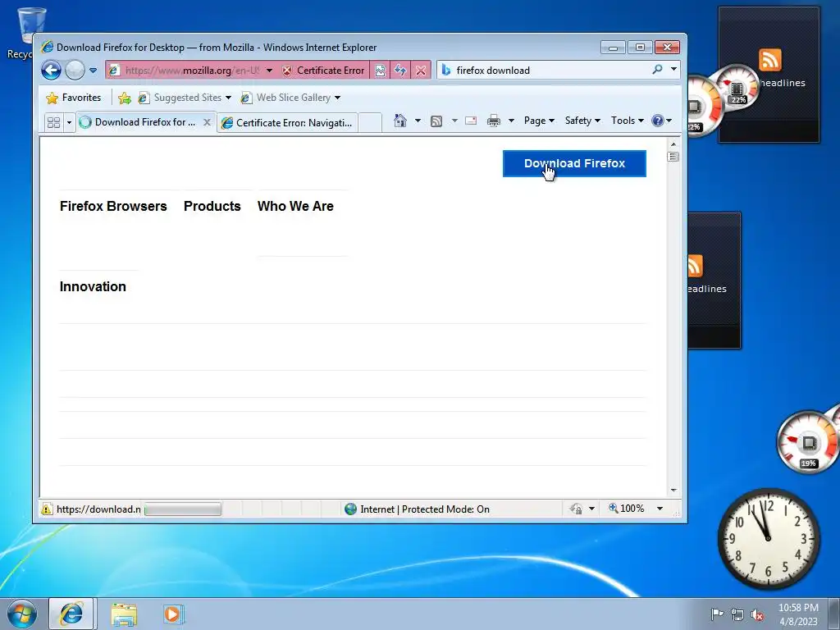Click the muted volume tray icon

click(757, 614)
